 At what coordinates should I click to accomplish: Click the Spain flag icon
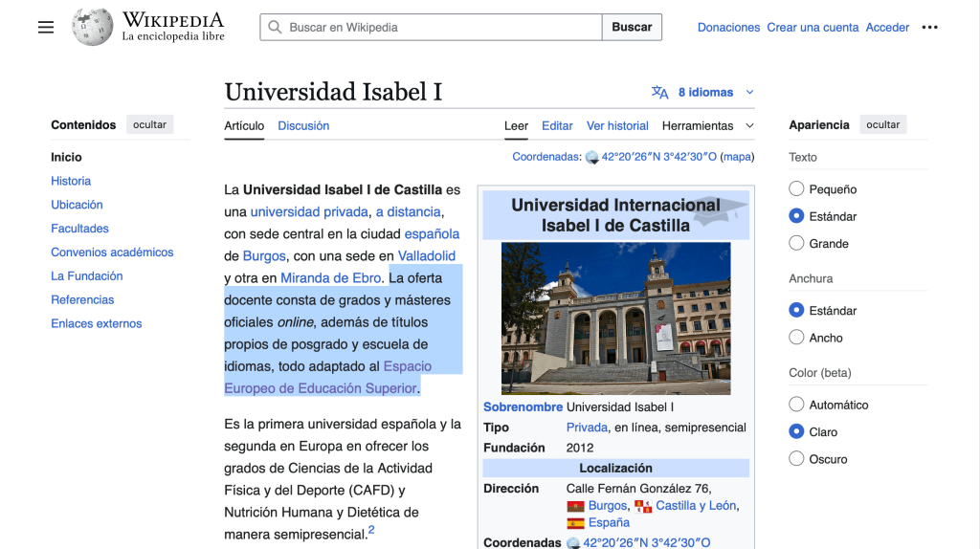point(575,523)
